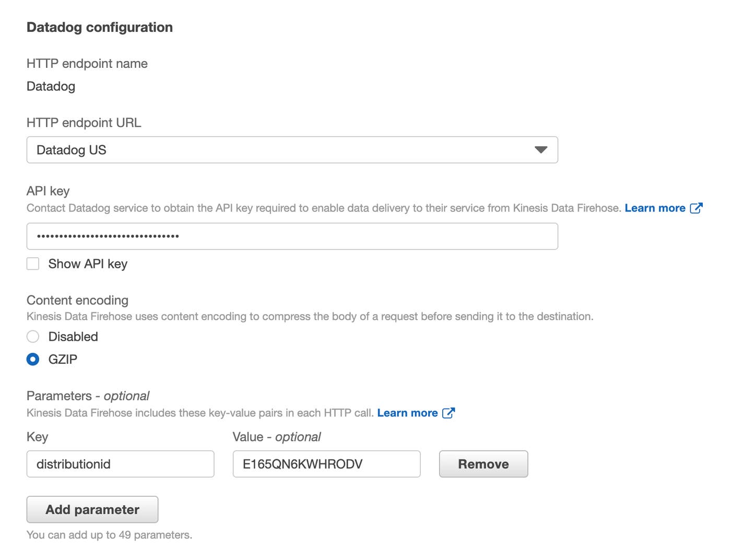Select the GZIP content encoding option
Viewport: 731px width, 560px height.
coord(32,359)
